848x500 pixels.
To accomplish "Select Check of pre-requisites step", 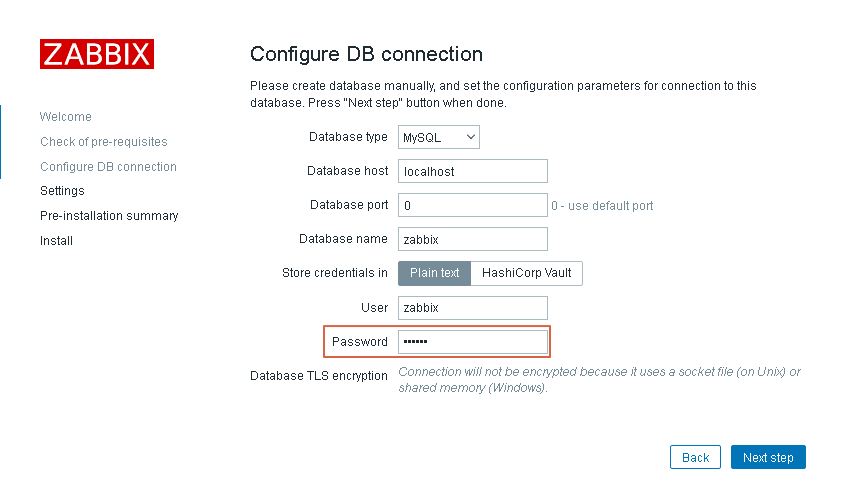I will pos(103,142).
